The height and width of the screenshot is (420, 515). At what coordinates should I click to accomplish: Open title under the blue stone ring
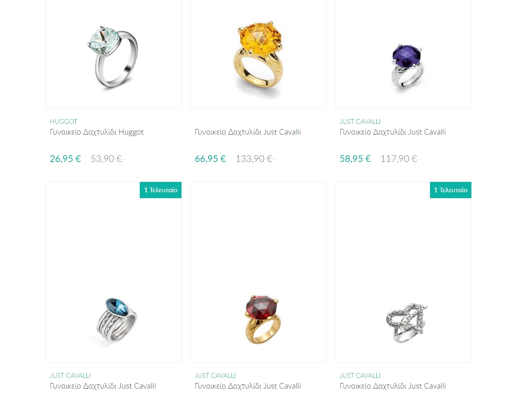[x=103, y=386]
